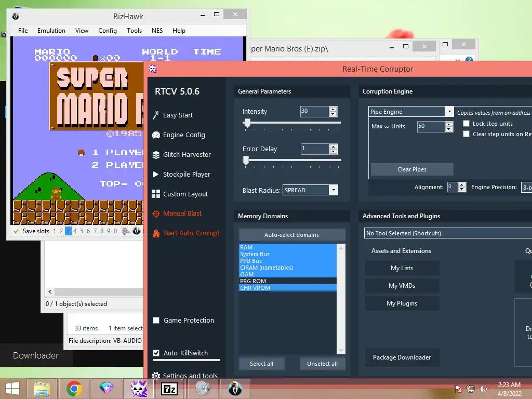Viewport: 532px width, 399px height.
Task: Switch to BizHawk taskbar icon
Action: [235, 389]
